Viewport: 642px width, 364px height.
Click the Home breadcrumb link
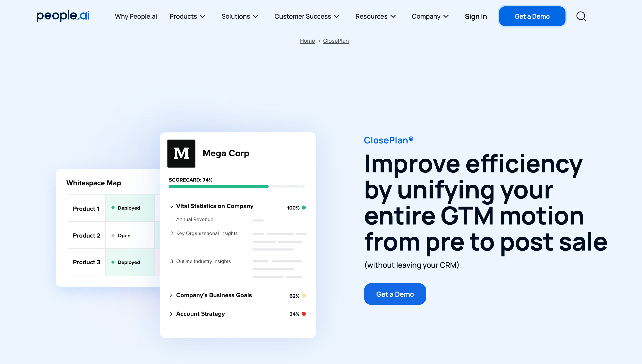click(x=307, y=41)
